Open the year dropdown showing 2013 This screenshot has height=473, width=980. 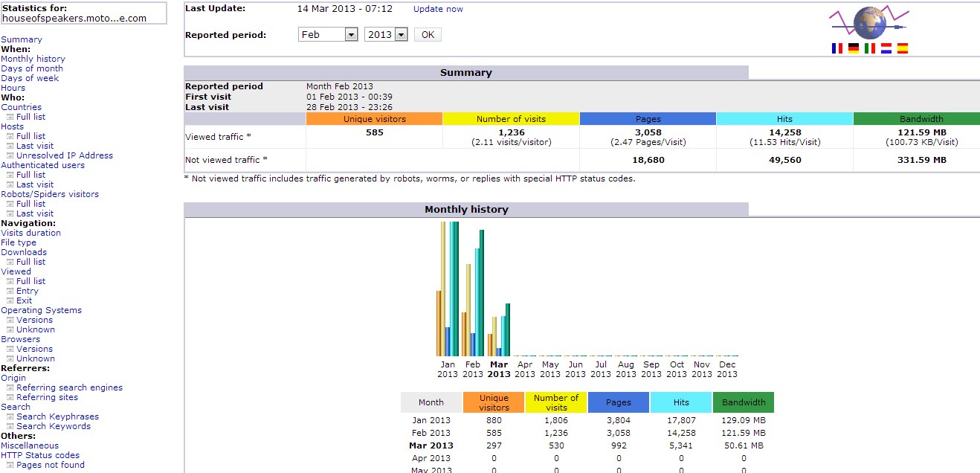click(386, 35)
